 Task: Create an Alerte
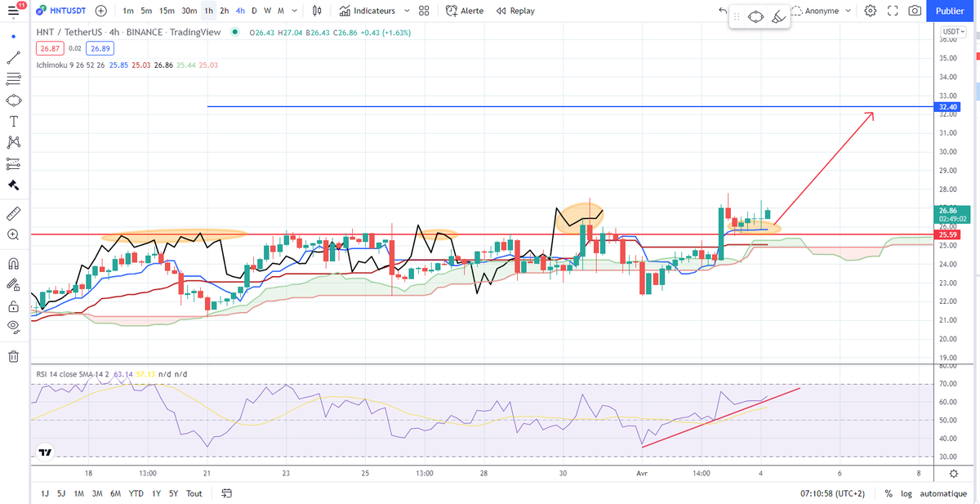coord(465,11)
